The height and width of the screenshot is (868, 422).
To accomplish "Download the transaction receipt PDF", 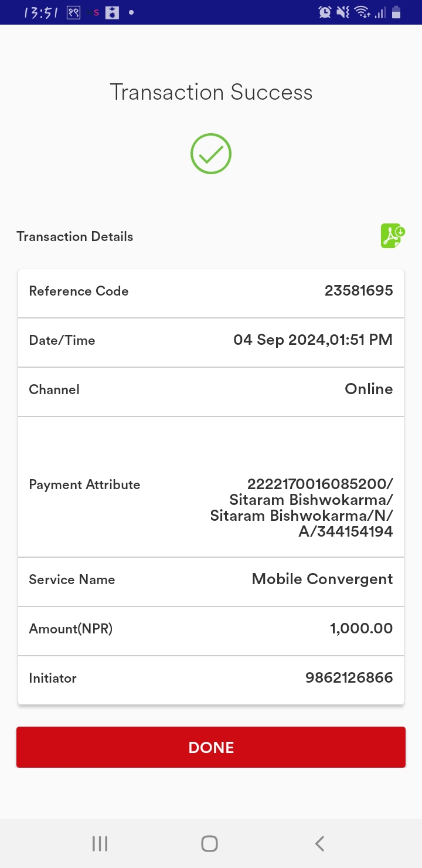I will (x=393, y=236).
